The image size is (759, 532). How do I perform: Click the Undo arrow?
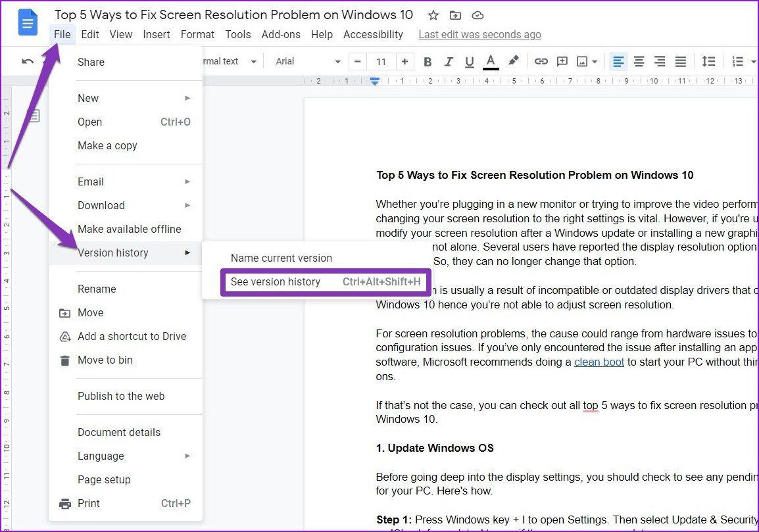point(28,61)
